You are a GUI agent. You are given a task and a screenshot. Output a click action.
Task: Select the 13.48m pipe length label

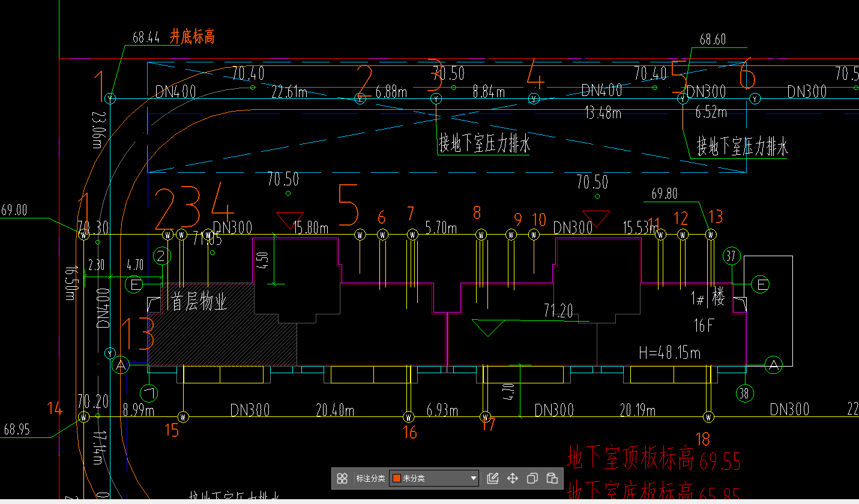(x=603, y=112)
